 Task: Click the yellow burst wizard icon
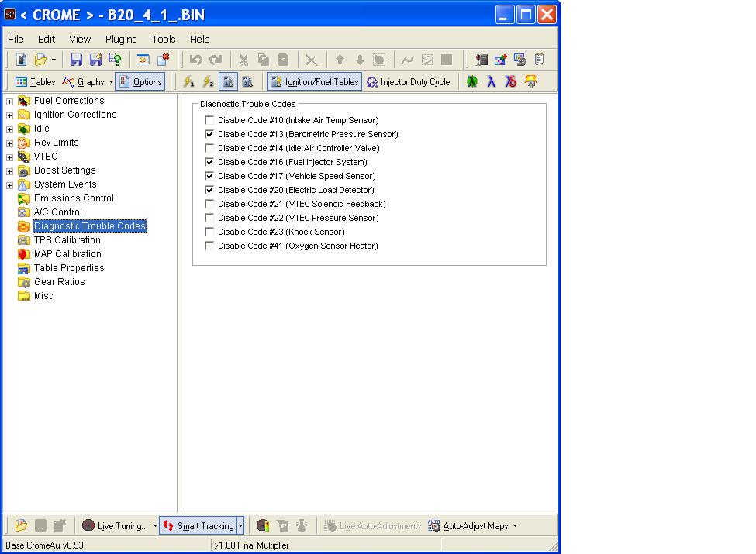530,82
